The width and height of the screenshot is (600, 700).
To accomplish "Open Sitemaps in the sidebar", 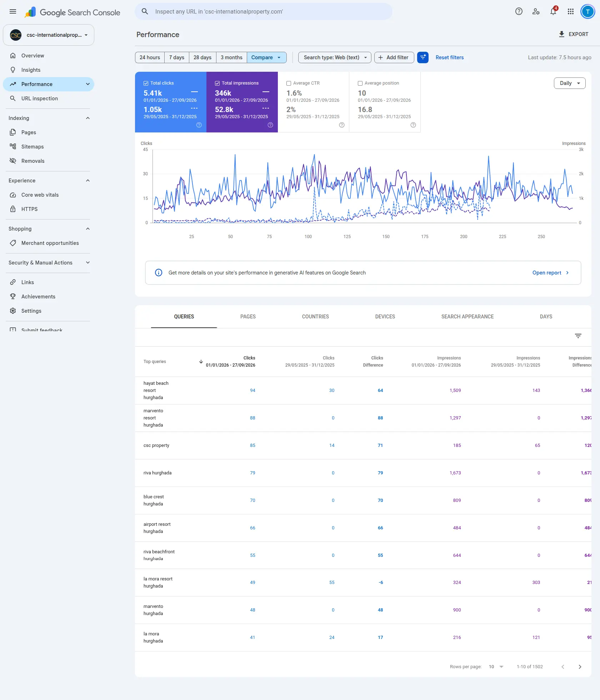I will pos(32,147).
